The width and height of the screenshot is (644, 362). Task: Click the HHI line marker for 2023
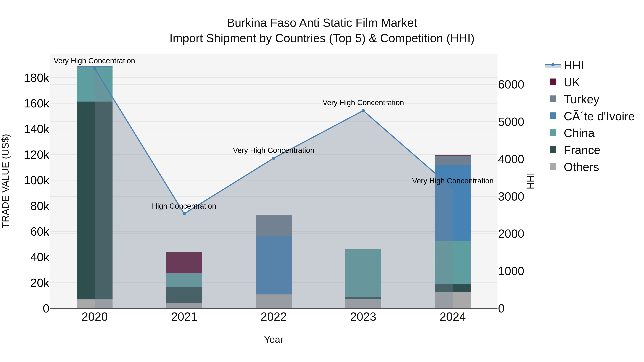tap(363, 111)
